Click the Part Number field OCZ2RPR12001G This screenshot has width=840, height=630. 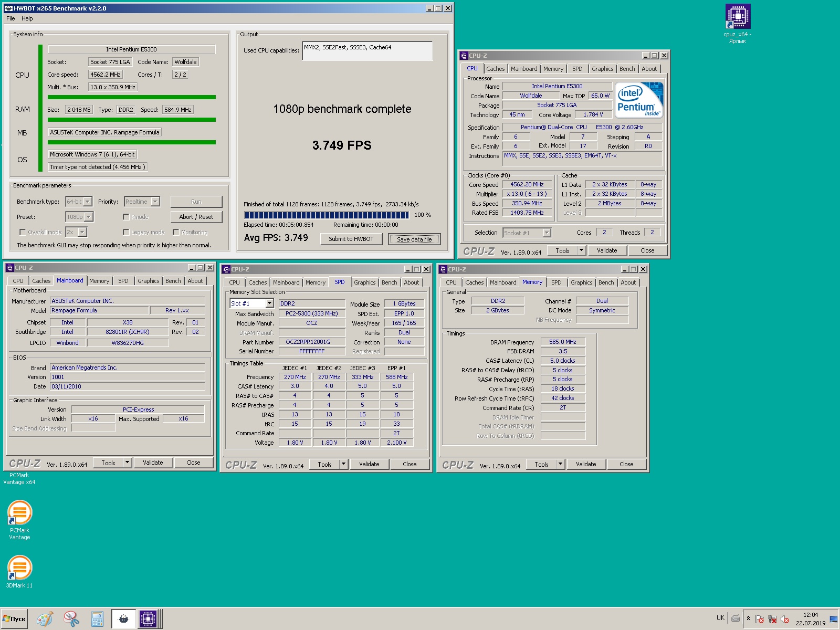pyautogui.click(x=312, y=342)
